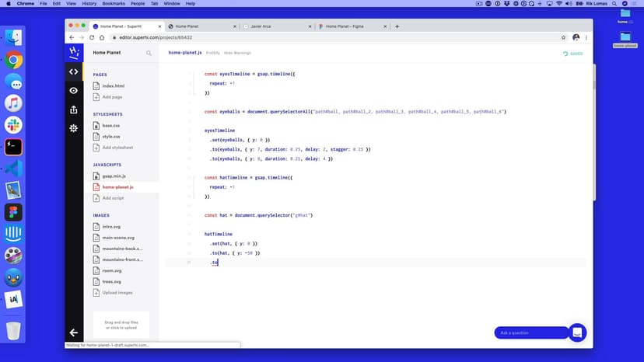This screenshot has height=362, width=644.
Task: Search project files with magnifier icon
Action: pyautogui.click(x=149, y=53)
